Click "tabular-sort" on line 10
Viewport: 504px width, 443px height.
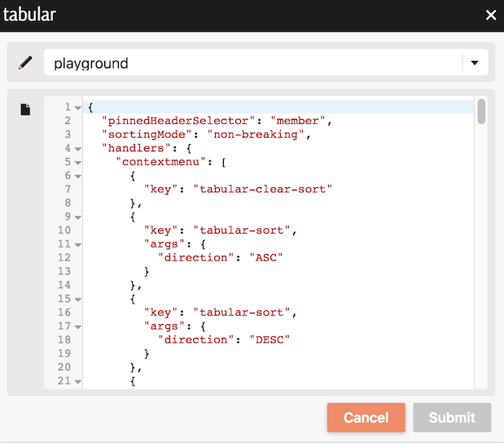point(242,230)
